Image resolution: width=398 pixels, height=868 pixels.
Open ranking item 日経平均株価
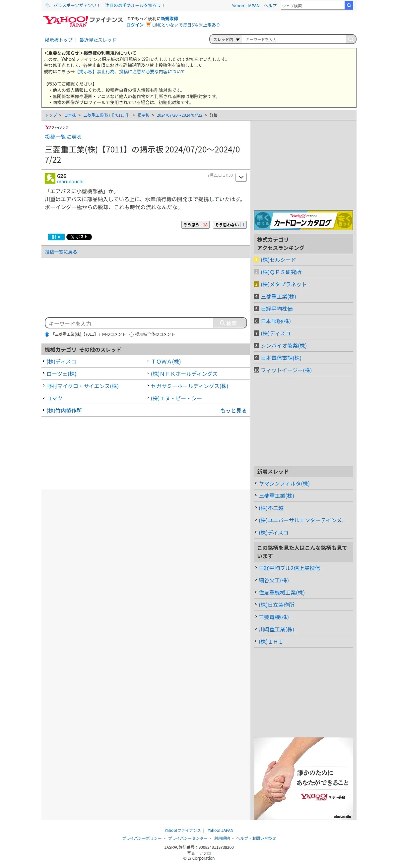[x=277, y=309]
